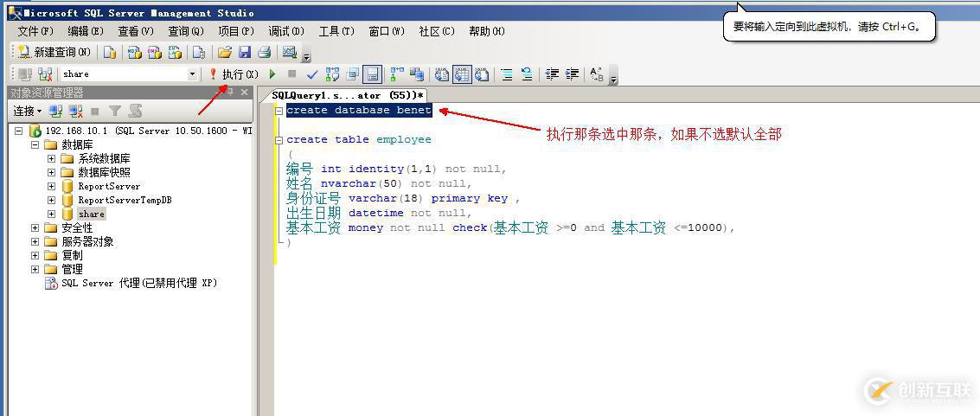The height and width of the screenshot is (416, 980).
Task: Display the Estimated Execution Plan
Action: click(332, 74)
